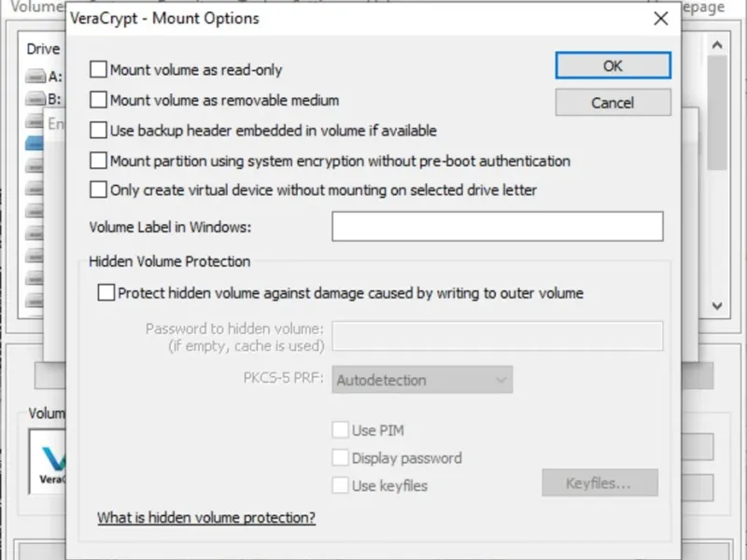Check Mount volume as removable medium
The height and width of the screenshot is (560, 747).
point(98,100)
